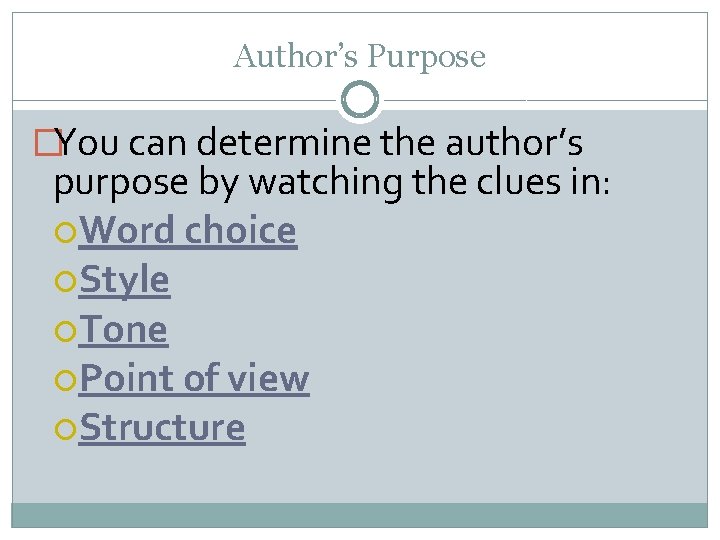Click the red square bullet beside 'You can determine'

pyautogui.click(x=48, y=143)
